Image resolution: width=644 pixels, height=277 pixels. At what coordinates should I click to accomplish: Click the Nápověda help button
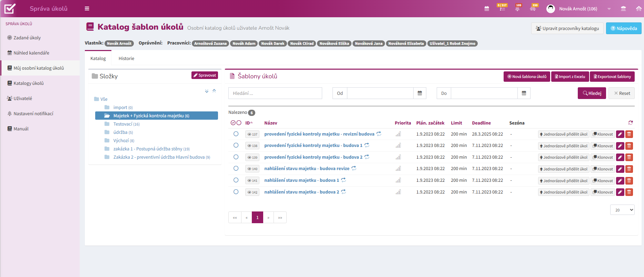tap(624, 28)
